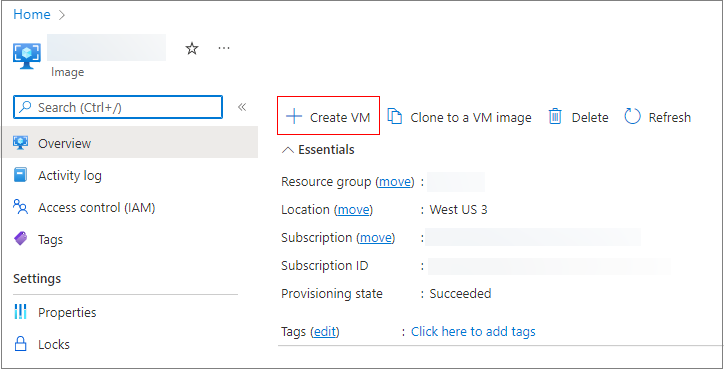Click the Access control people icon
The width and height of the screenshot is (724, 369).
[21, 207]
